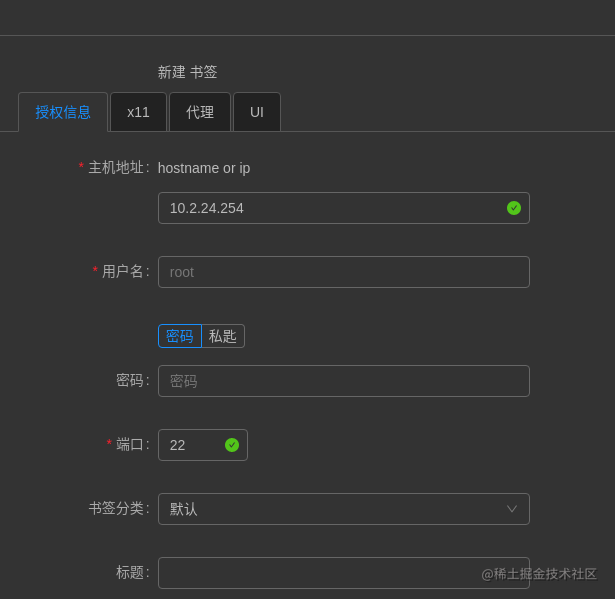The width and height of the screenshot is (615, 599).
Task: Click the 主机地址 label
Action: 116,167
